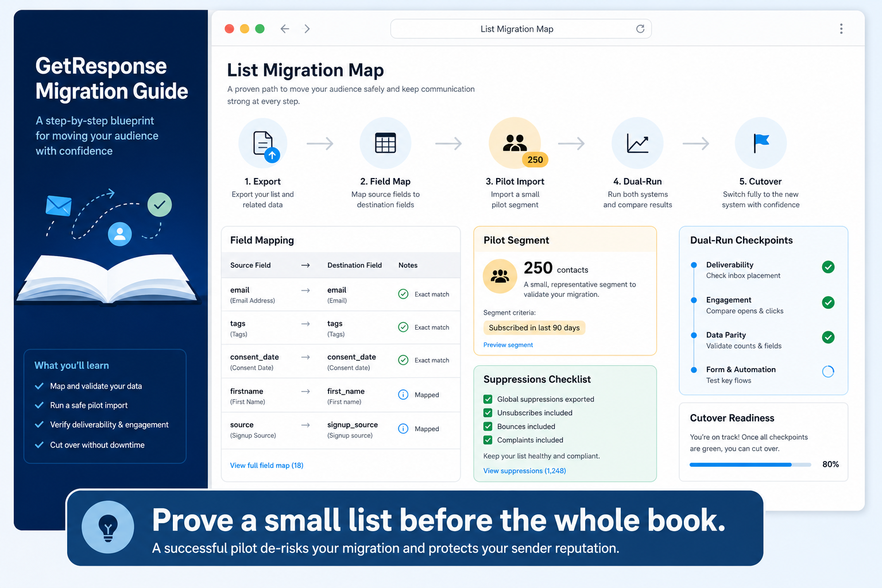The width and height of the screenshot is (882, 588).
Task: Open the 2. Field Map step label
Action: (385, 181)
